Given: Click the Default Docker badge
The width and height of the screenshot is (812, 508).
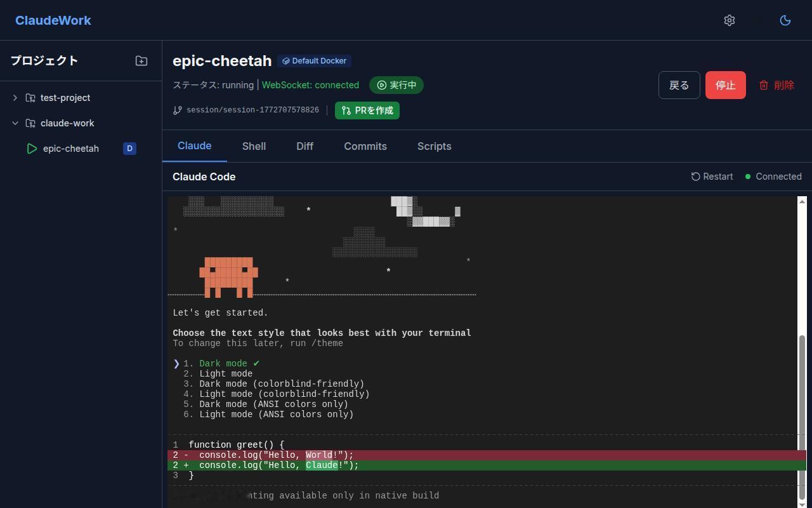Looking at the screenshot, I should tap(315, 61).
